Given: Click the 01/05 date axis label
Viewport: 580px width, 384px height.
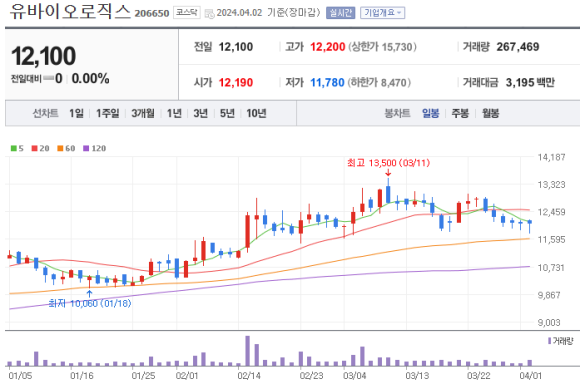Looking at the screenshot, I should [x=20, y=376].
